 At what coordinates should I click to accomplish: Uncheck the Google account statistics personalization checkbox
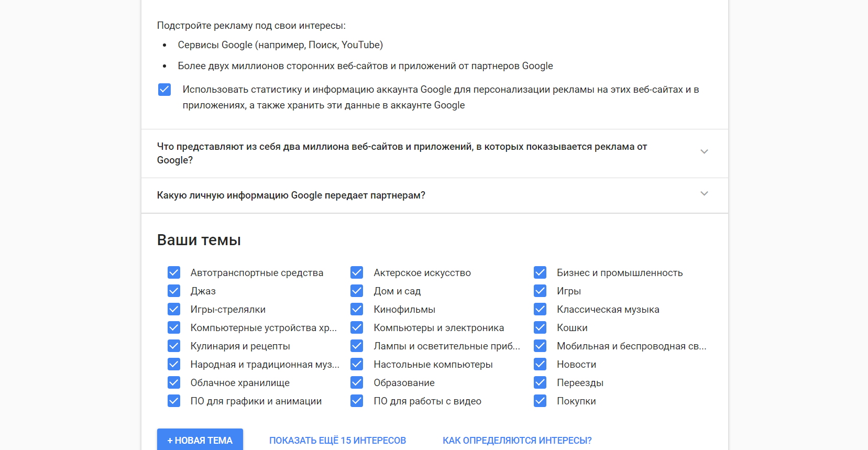pyautogui.click(x=164, y=90)
